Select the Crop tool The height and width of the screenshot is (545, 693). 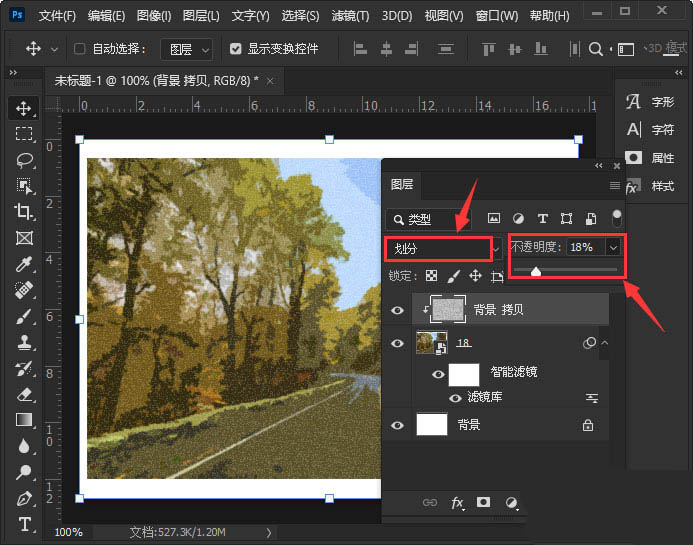pyautogui.click(x=24, y=212)
